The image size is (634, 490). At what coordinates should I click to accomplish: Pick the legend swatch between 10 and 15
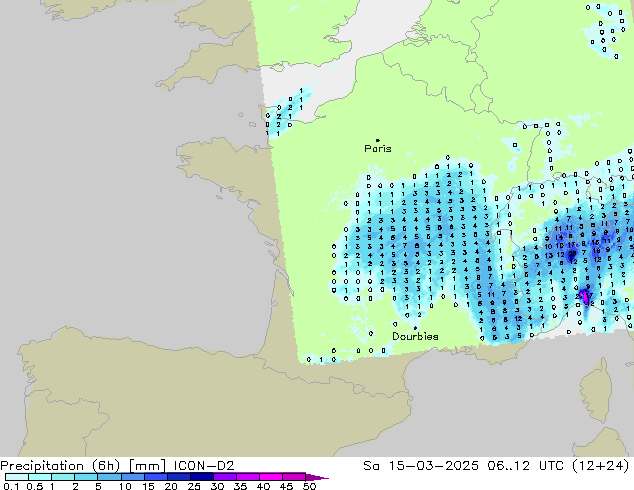pyautogui.click(x=132, y=477)
